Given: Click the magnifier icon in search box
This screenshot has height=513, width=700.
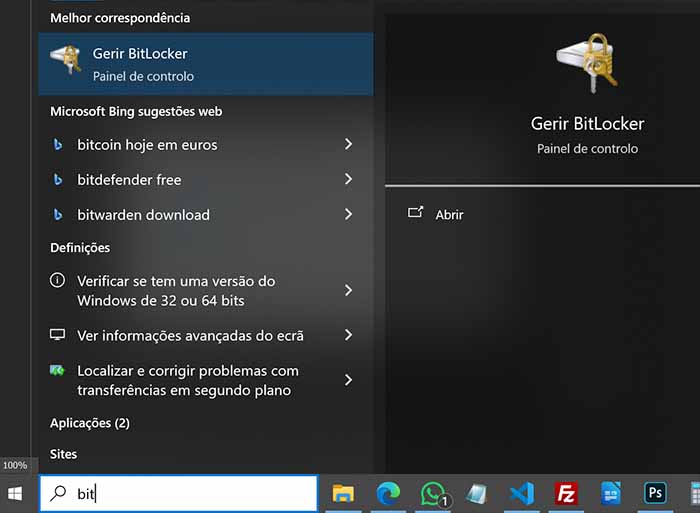Looking at the screenshot, I should pos(58,493).
